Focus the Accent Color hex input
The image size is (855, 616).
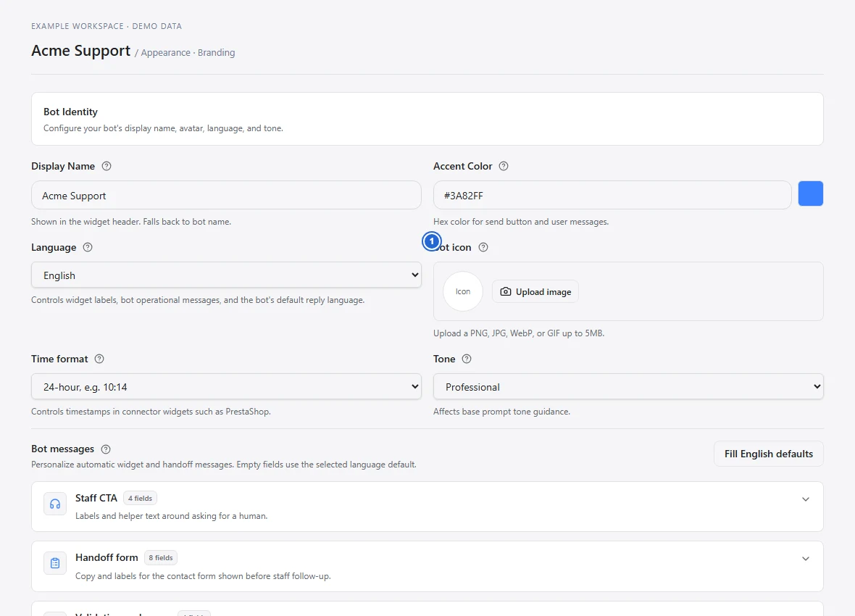point(612,195)
